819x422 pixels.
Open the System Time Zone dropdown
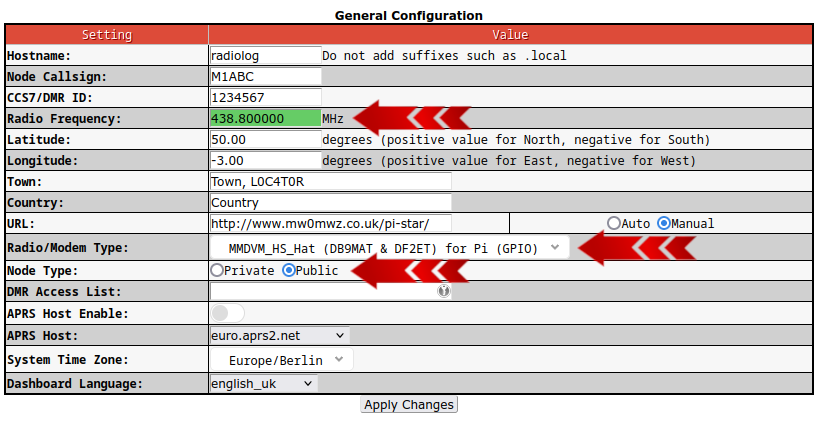click(x=283, y=359)
